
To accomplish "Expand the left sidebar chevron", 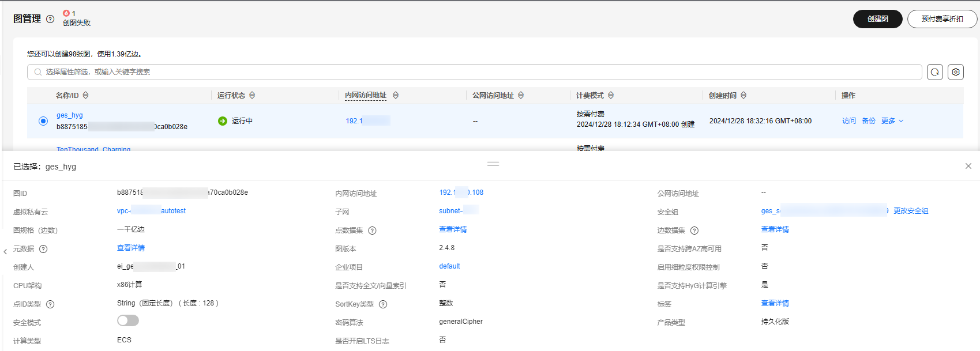I will [x=5, y=252].
